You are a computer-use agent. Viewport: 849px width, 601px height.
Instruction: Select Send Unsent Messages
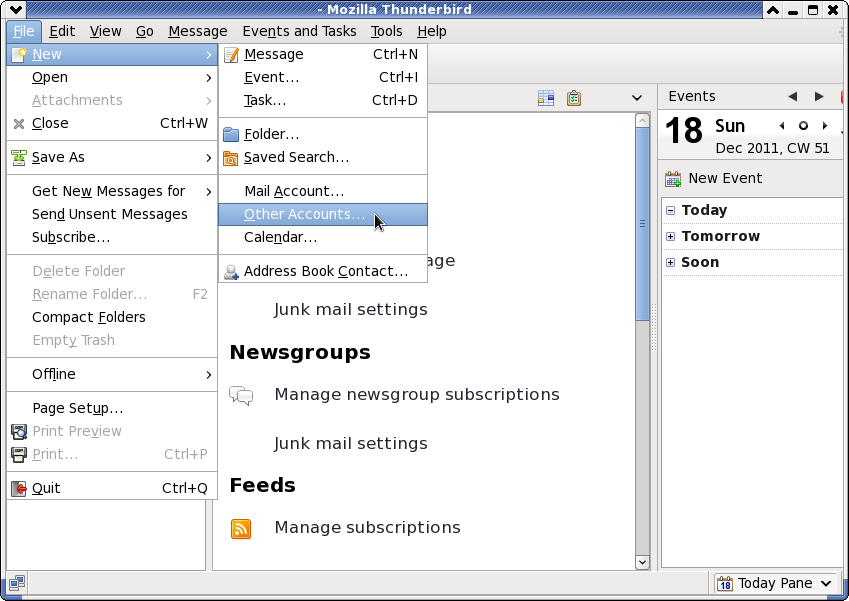coord(112,214)
